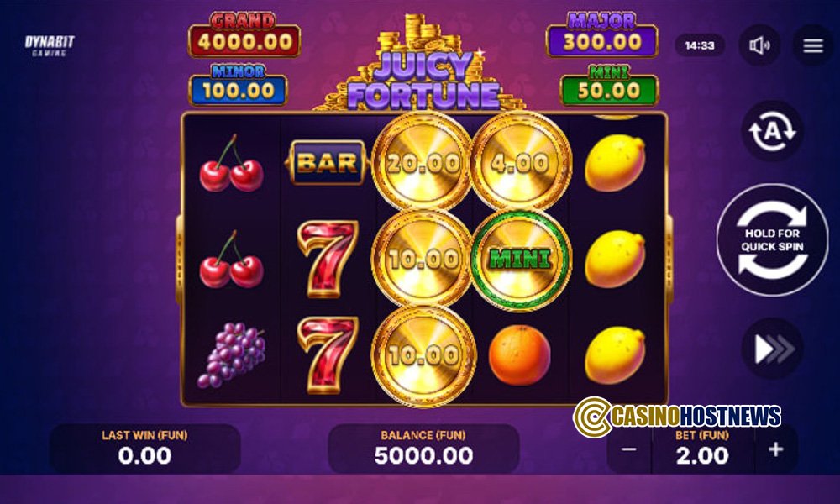840x504 pixels.
Task: Open the CasinoHostNews watermark link
Action: point(676,417)
